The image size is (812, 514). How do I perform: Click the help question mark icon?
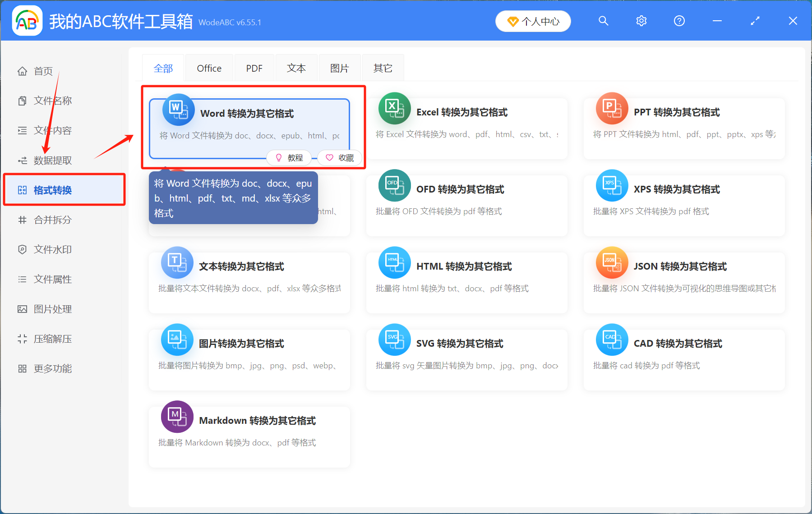(x=679, y=21)
